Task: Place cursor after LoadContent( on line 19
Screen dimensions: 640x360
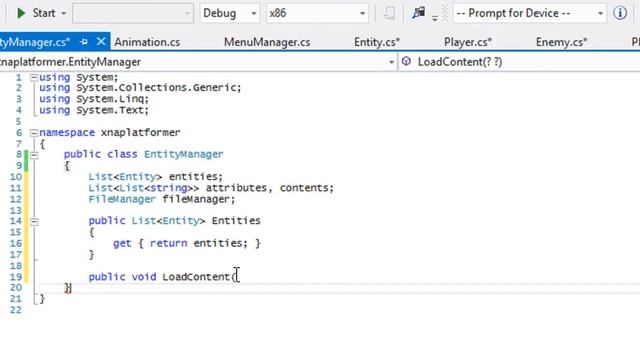Action: [x=238, y=277]
